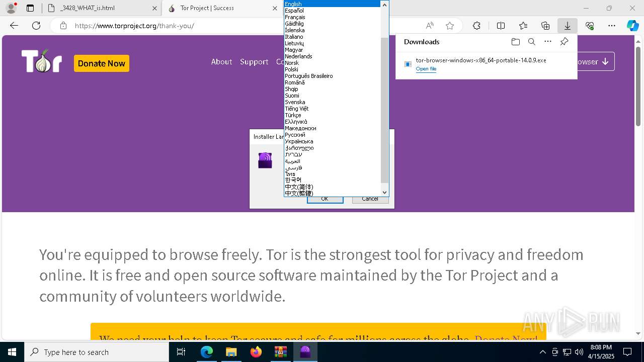644x362 pixels.
Task: Open more options in Downloads panel
Action: point(548,42)
